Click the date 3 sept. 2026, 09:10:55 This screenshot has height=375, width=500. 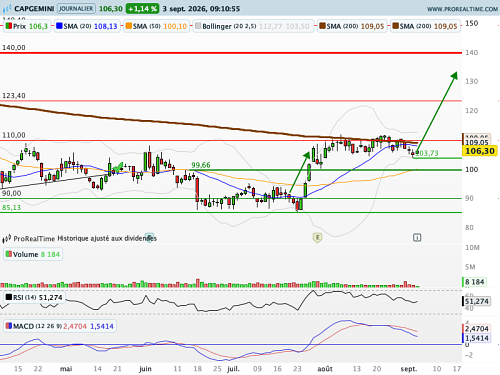pos(201,9)
